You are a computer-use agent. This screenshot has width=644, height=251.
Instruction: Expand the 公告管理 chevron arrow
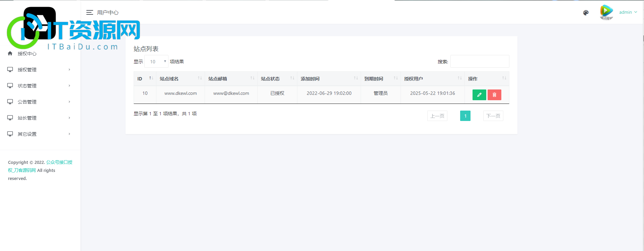tap(69, 102)
